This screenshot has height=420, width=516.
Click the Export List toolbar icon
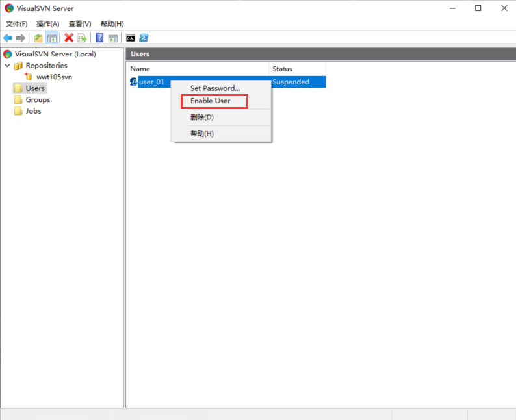point(82,38)
